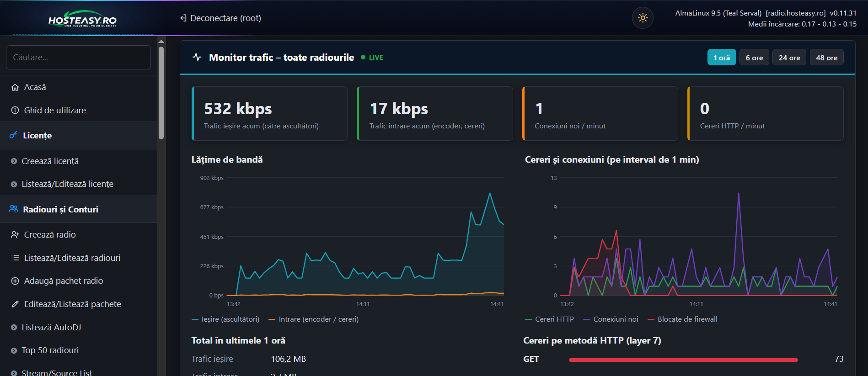Image resolution: width=868 pixels, height=376 pixels.
Task: Click the sidebar scrollbar thumb
Action: point(161,93)
